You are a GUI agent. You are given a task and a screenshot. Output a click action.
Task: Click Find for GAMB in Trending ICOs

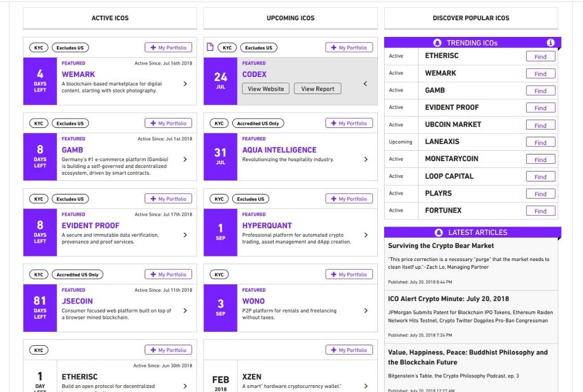pos(541,90)
